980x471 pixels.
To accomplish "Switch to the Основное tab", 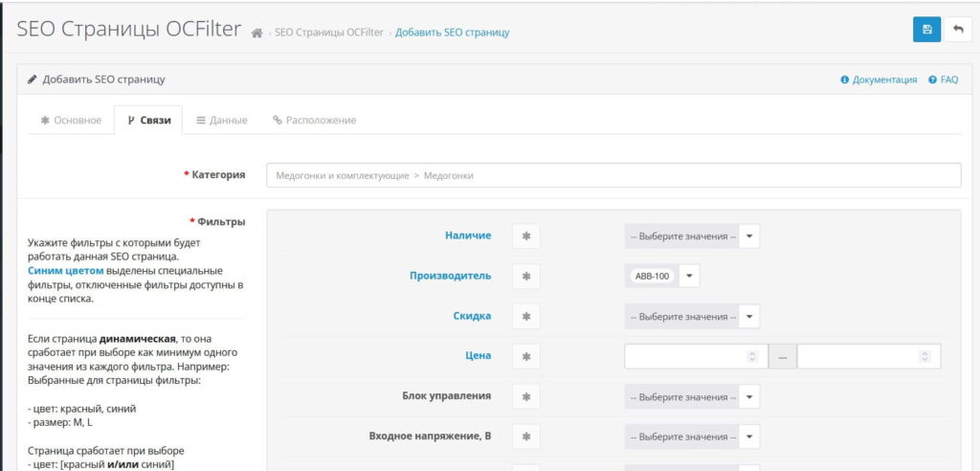I will (70, 121).
